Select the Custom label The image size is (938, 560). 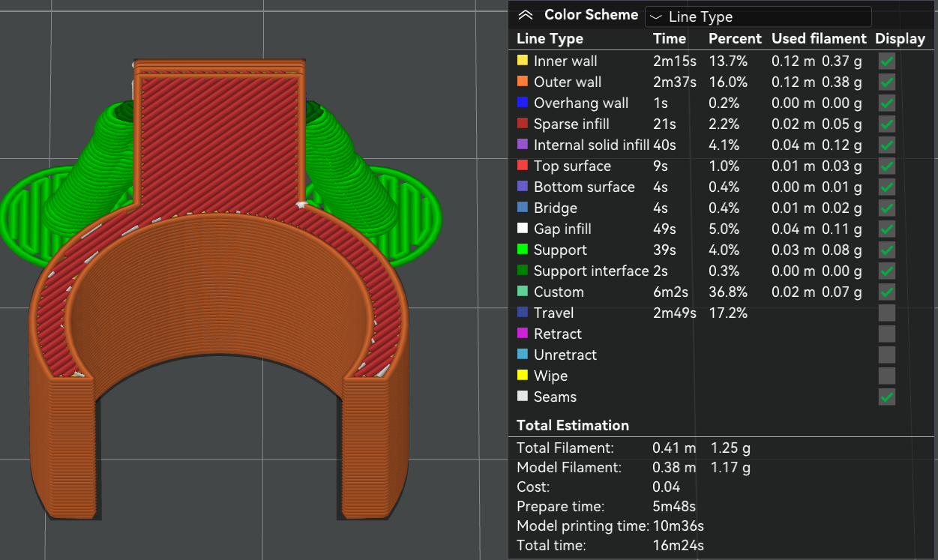coord(559,292)
